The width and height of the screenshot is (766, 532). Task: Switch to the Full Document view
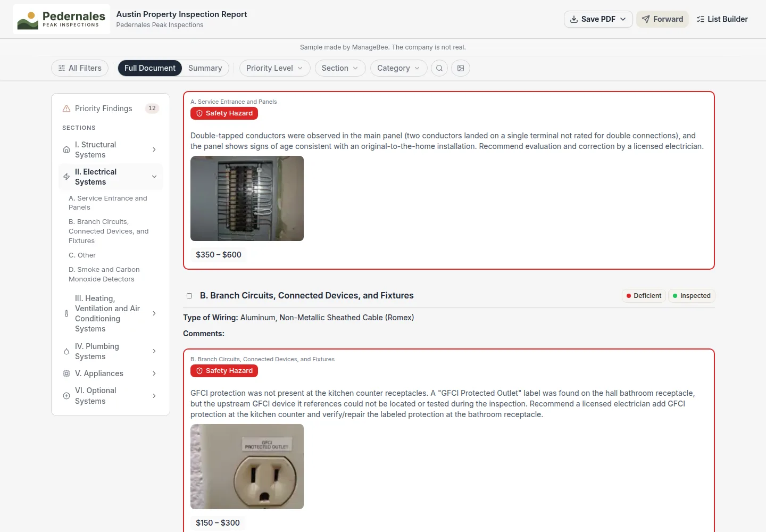[x=150, y=68]
